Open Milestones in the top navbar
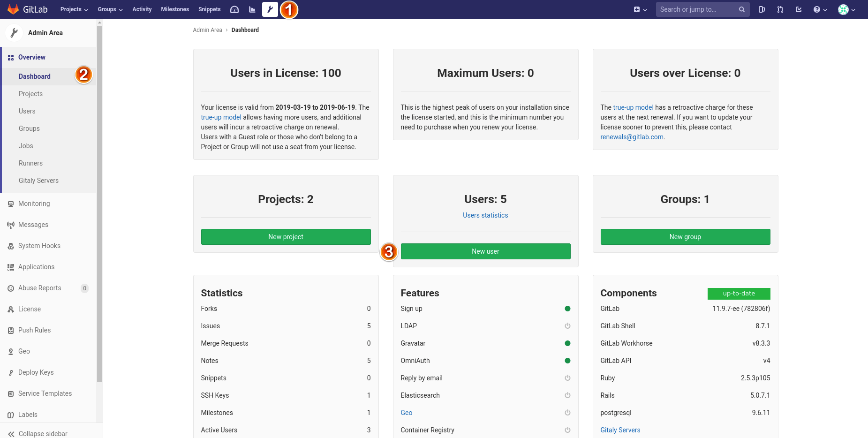 coord(175,9)
